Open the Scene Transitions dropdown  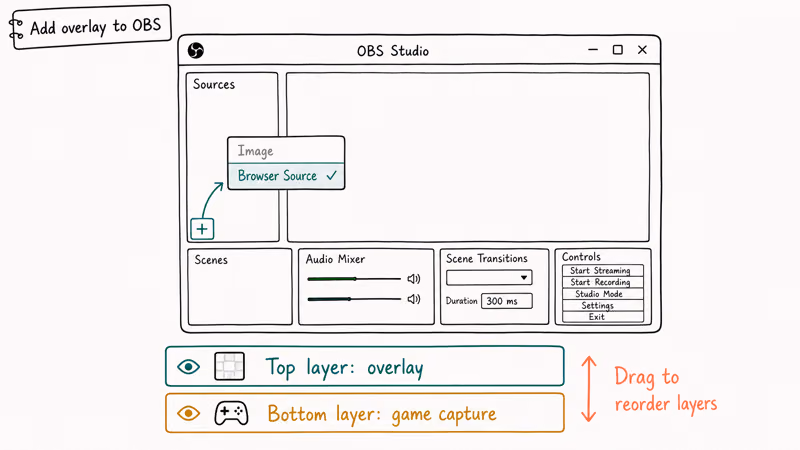coord(489,278)
